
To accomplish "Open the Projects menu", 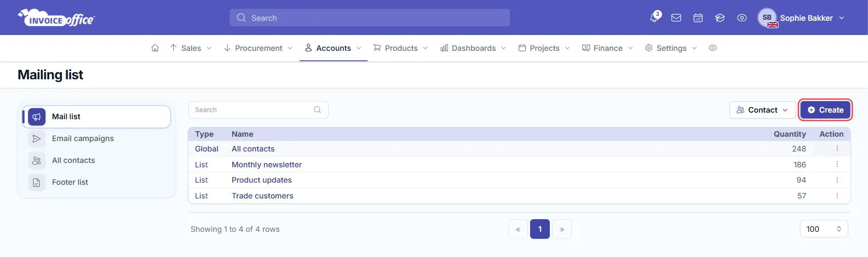I will click(544, 48).
